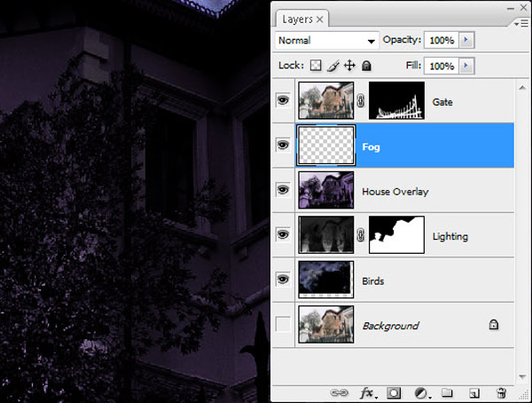This screenshot has height=403, width=532.
Task: Select the Background layer thumbnail
Action: point(326,324)
